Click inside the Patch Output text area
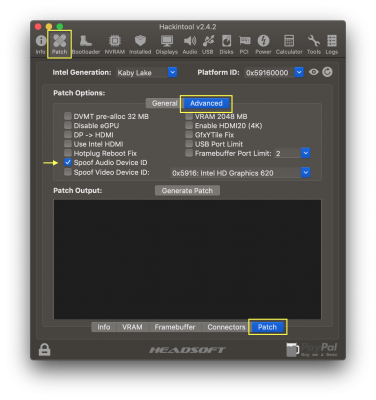 (x=187, y=259)
